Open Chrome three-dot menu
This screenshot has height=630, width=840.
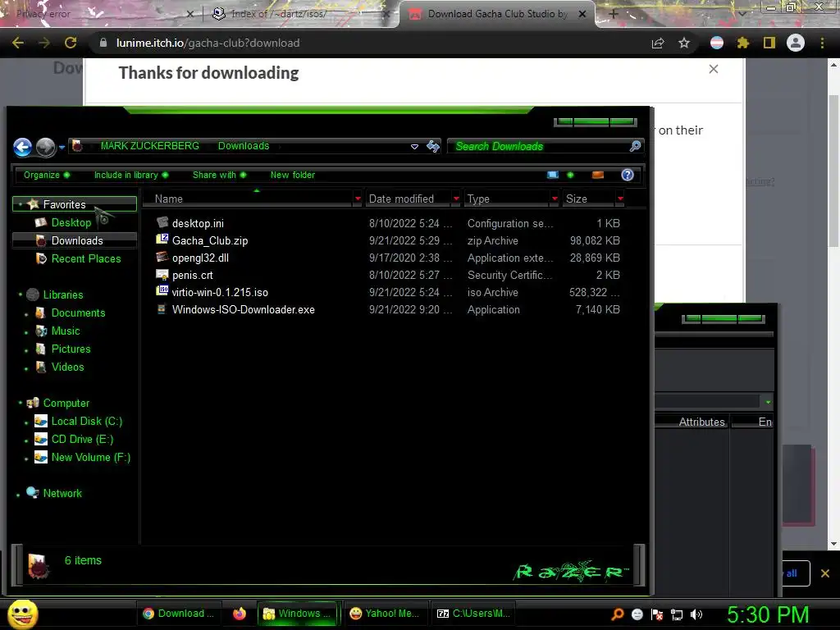click(822, 43)
